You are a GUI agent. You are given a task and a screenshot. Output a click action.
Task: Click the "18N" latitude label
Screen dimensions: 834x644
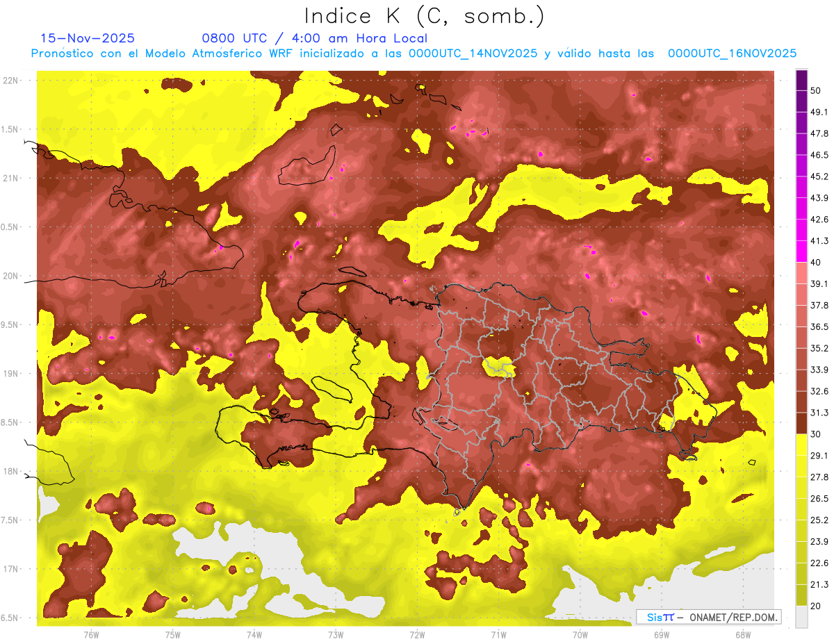(x=11, y=471)
